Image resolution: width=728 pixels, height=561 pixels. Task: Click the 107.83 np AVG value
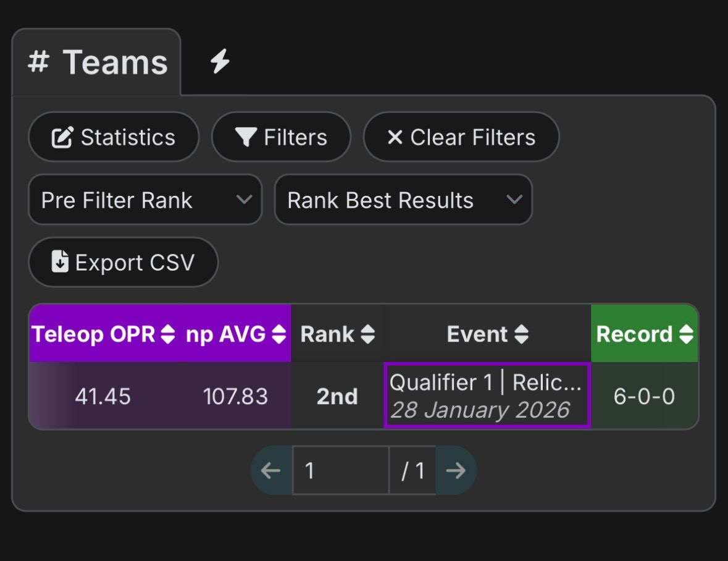(x=235, y=396)
